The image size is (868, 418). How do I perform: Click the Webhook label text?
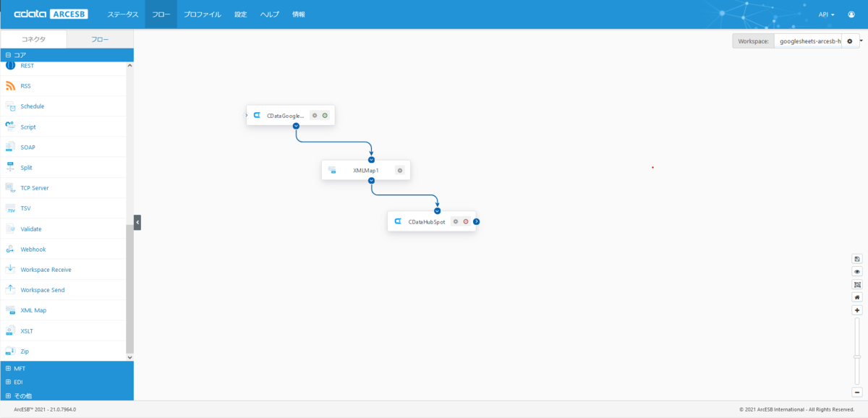33,249
